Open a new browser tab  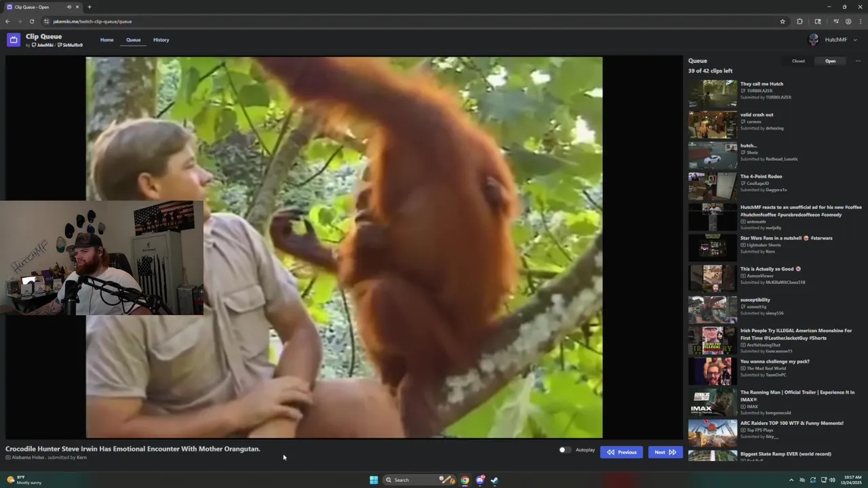coord(90,7)
